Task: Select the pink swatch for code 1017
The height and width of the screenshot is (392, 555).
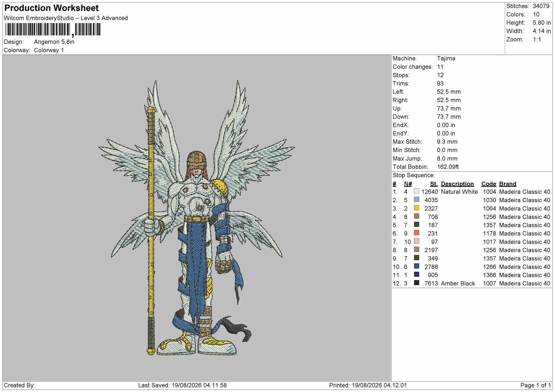Action: (x=416, y=241)
